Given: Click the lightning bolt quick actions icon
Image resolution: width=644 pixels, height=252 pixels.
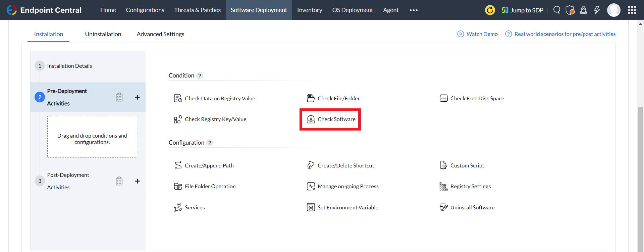Looking at the screenshot, I should [597, 10].
